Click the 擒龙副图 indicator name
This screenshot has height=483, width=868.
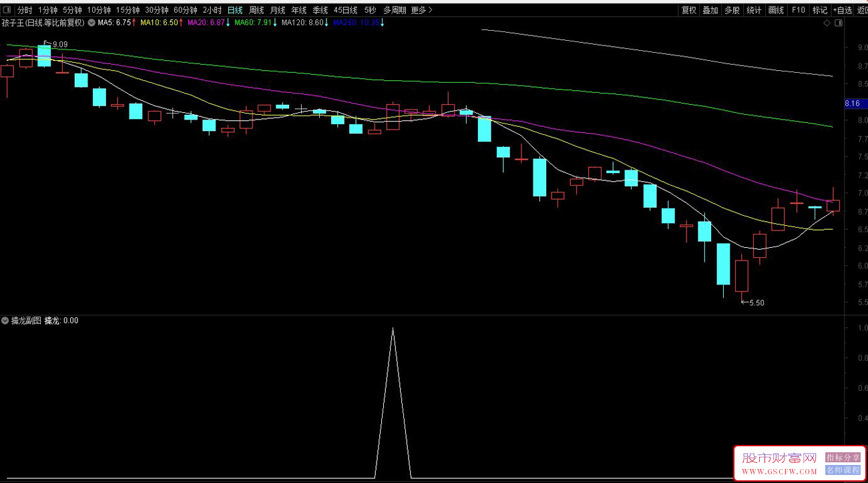(26, 321)
